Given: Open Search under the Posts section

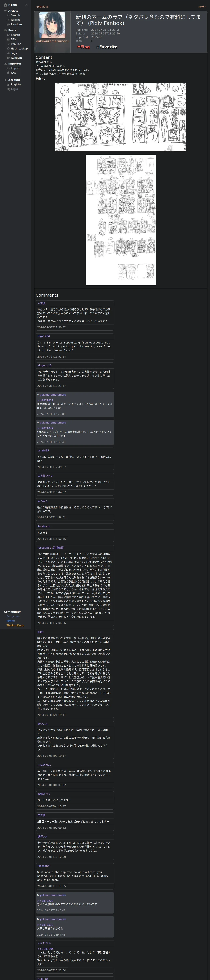Looking at the screenshot, I should pyautogui.click(x=15, y=35).
